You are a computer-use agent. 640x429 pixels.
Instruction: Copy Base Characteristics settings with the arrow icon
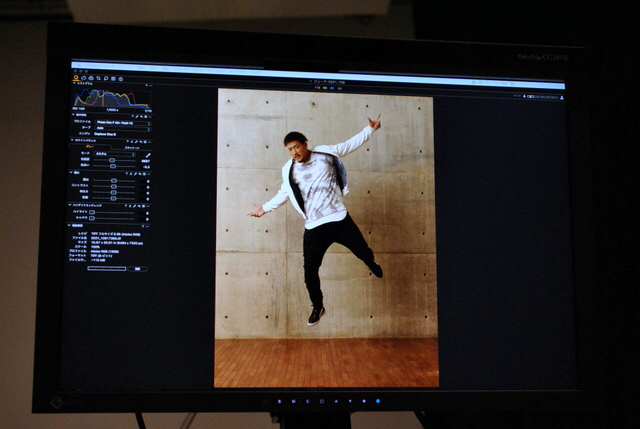click(x=137, y=117)
